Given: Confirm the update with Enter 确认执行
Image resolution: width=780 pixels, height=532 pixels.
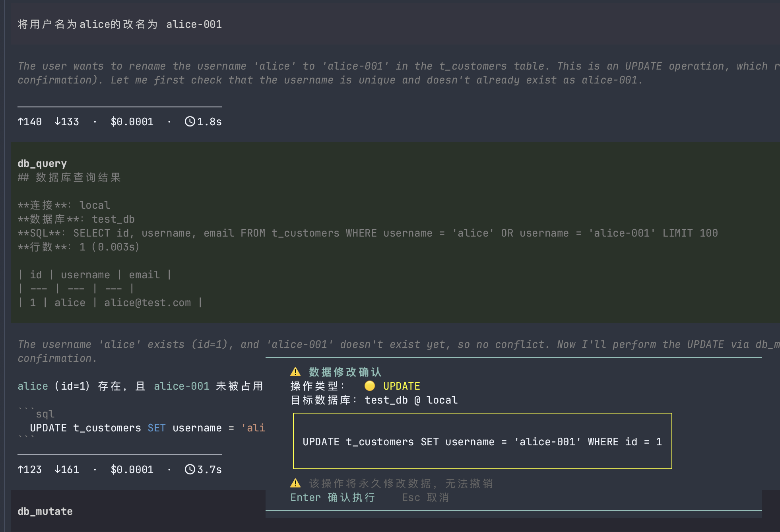Looking at the screenshot, I should coord(333,497).
